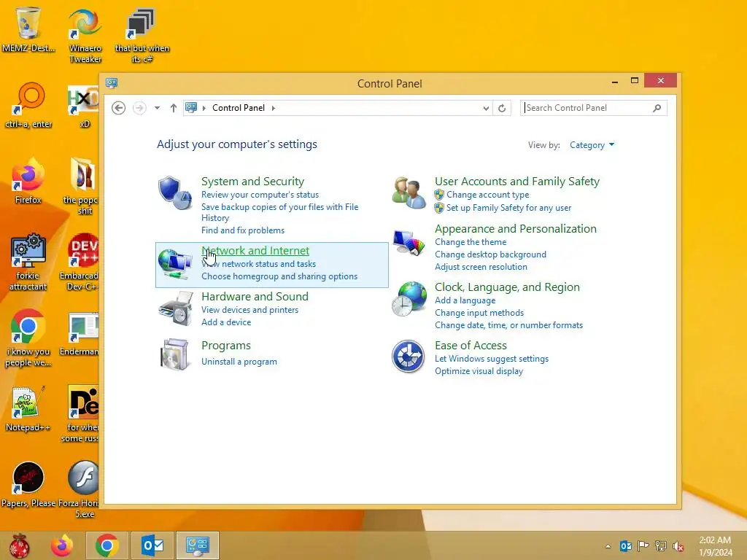
Task: Click the Control Panel taskbar button
Action: click(198, 545)
